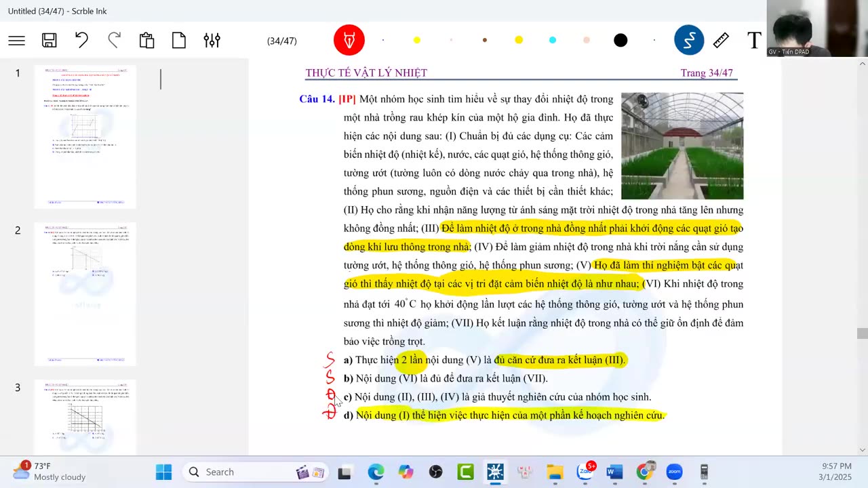Viewport: 868px width, 488px height.
Task: Pick the cyan ink color
Action: tap(553, 41)
